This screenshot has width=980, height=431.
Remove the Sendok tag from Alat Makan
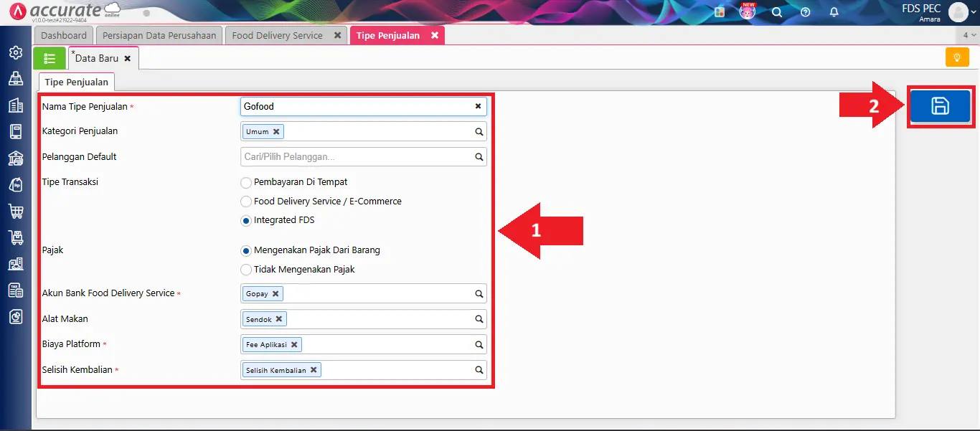click(279, 319)
